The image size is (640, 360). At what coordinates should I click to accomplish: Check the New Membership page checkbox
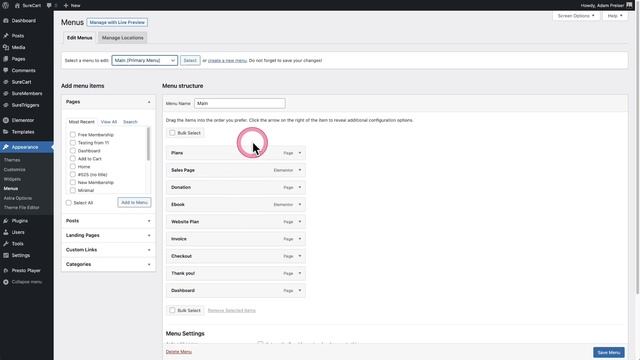73,182
